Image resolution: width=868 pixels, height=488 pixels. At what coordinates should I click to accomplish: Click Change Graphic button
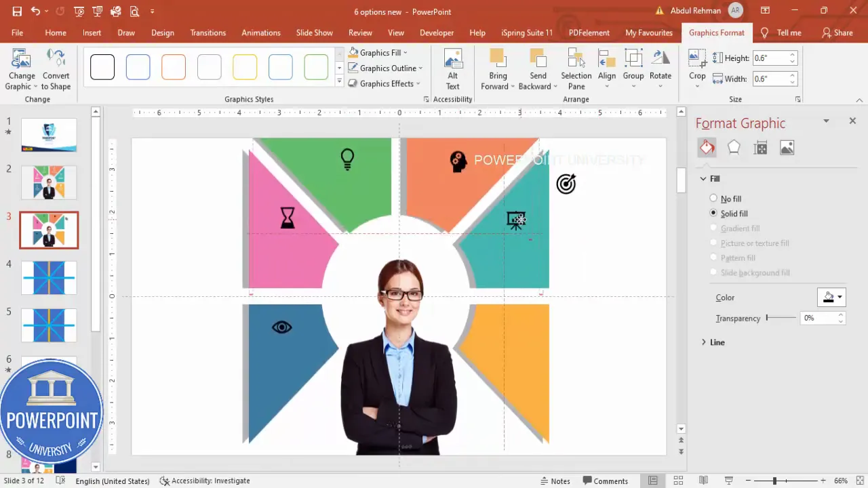click(22, 69)
